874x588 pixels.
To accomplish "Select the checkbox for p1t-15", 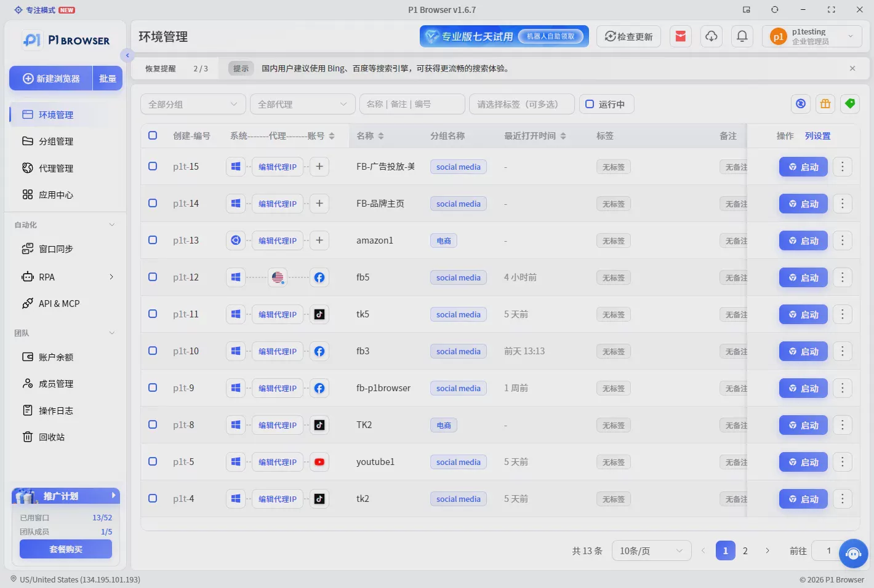I will pos(153,166).
